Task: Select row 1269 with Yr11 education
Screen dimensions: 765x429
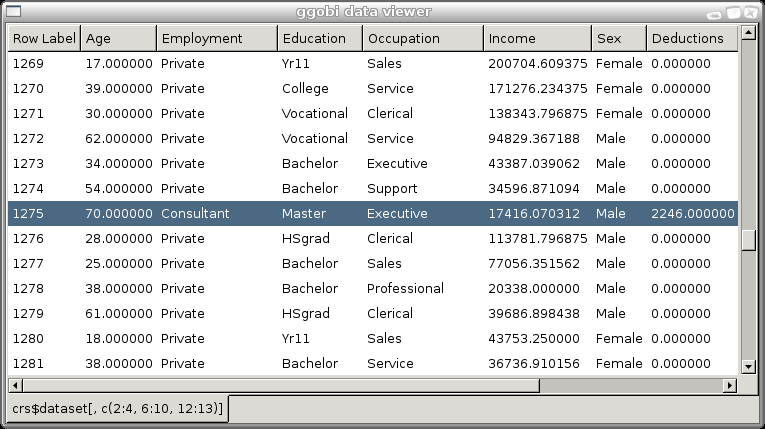Action: [298, 63]
